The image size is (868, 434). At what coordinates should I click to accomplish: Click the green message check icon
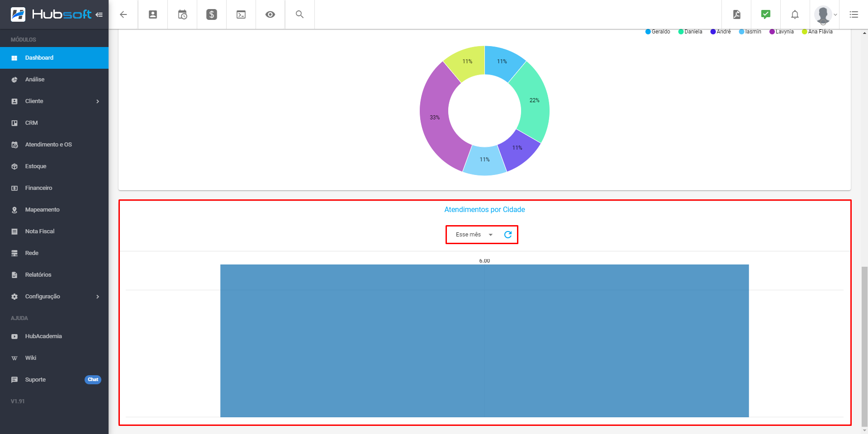[x=765, y=14]
